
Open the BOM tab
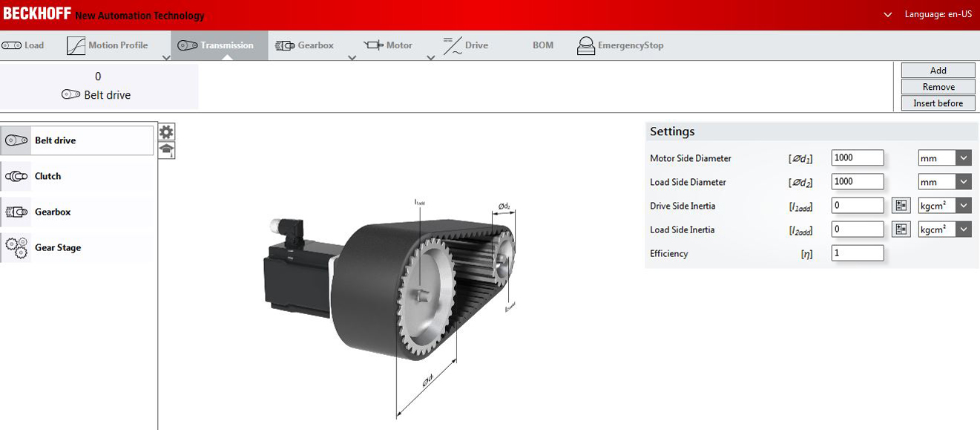(x=543, y=45)
